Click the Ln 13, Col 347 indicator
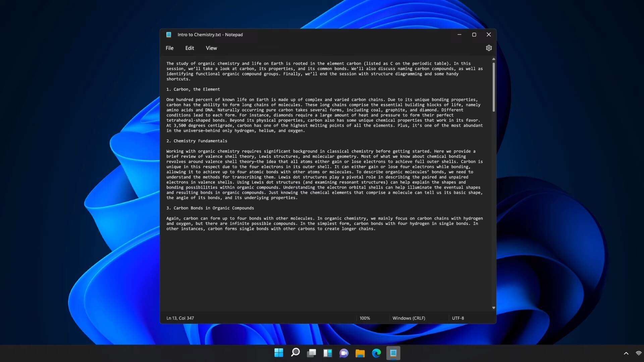The height and width of the screenshot is (362, 644). (x=180, y=318)
